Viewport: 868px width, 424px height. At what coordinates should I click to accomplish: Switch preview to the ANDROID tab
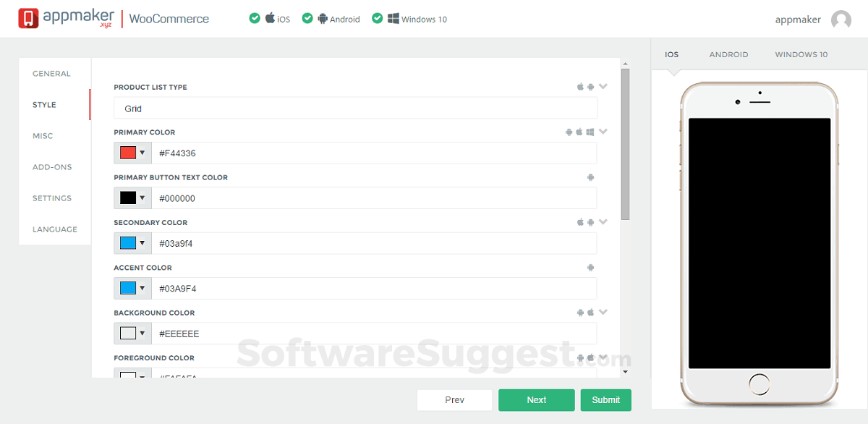(x=728, y=54)
